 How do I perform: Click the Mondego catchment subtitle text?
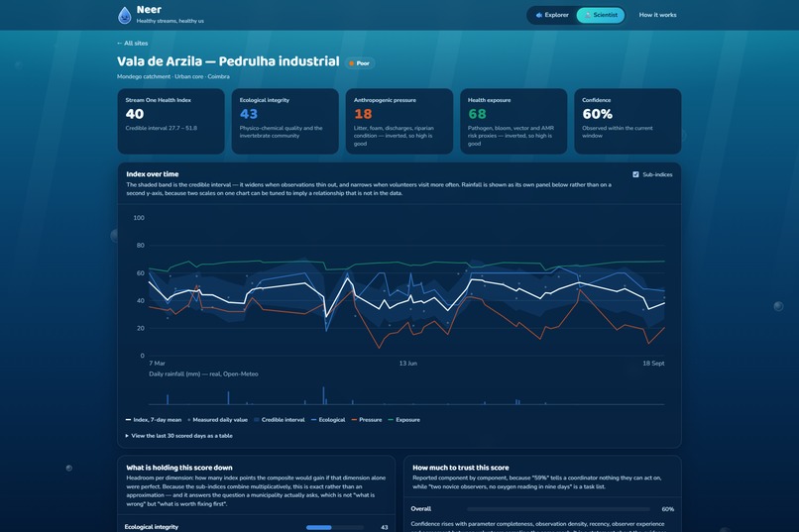[173, 77]
